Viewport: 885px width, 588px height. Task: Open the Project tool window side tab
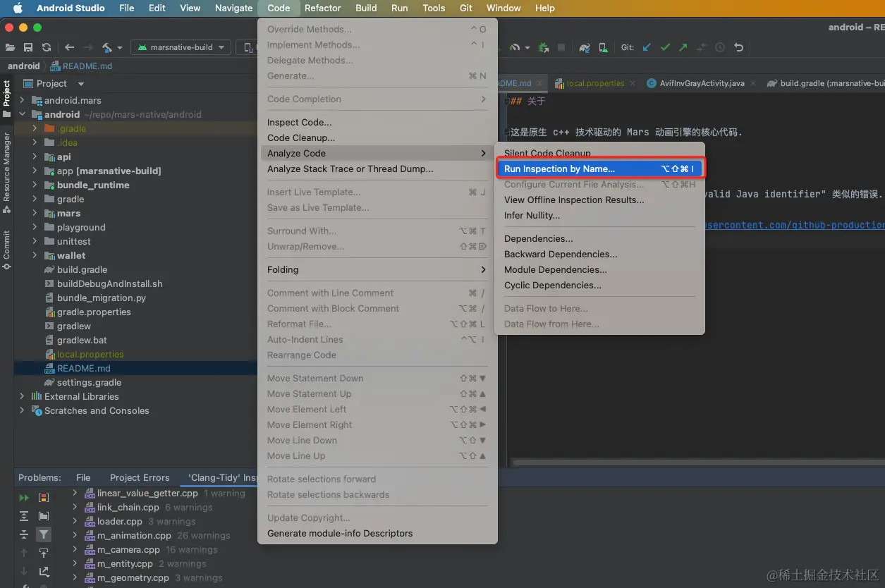point(6,99)
